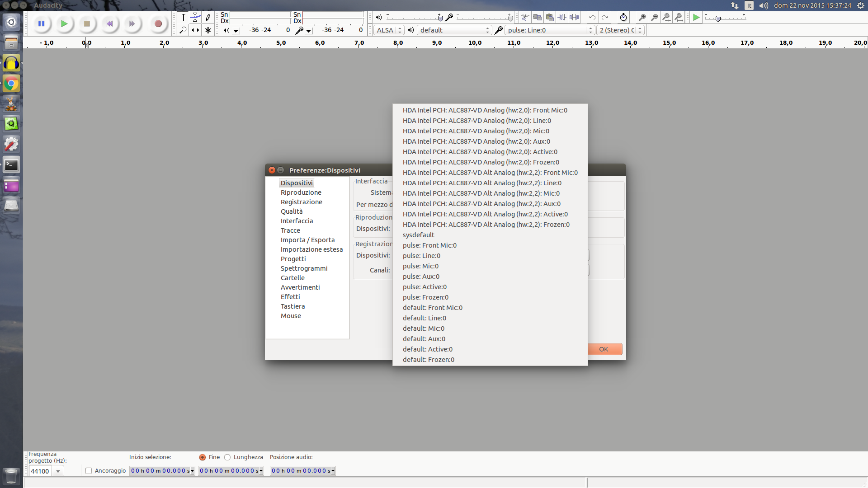The image size is (868, 488).
Task: Click the Zoom In magnifier
Action: pos(642,18)
